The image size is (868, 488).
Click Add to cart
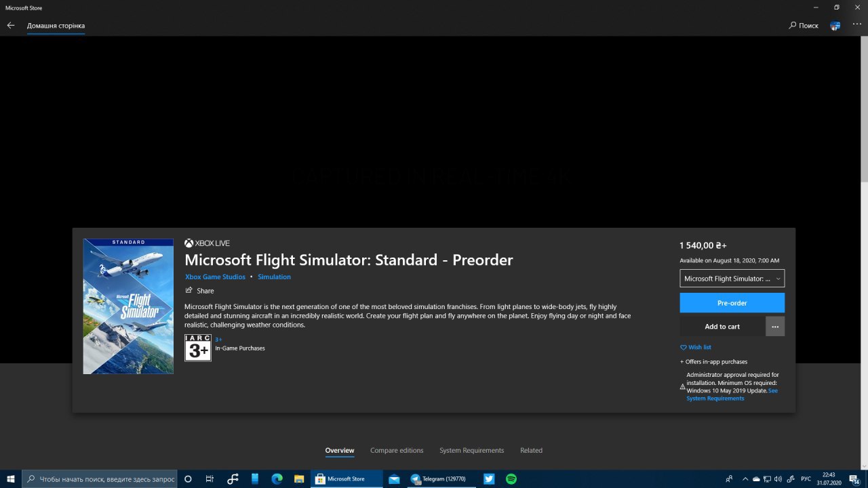tap(722, 327)
